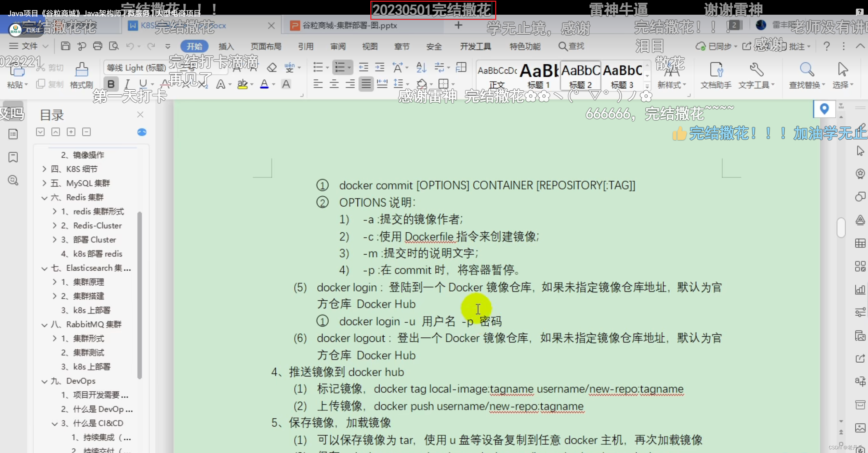Collapse the 六、Redis 集群 outline node
The width and height of the screenshot is (868, 453).
tap(44, 197)
